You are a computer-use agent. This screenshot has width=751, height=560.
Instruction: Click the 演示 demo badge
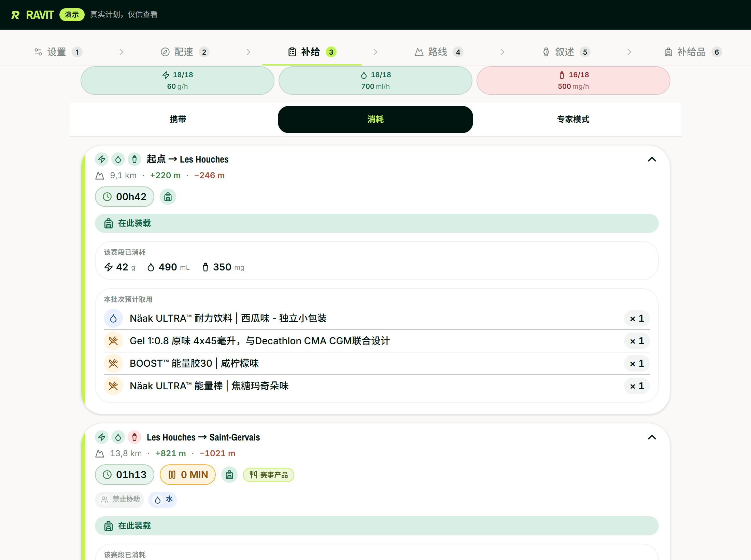(x=72, y=15)
